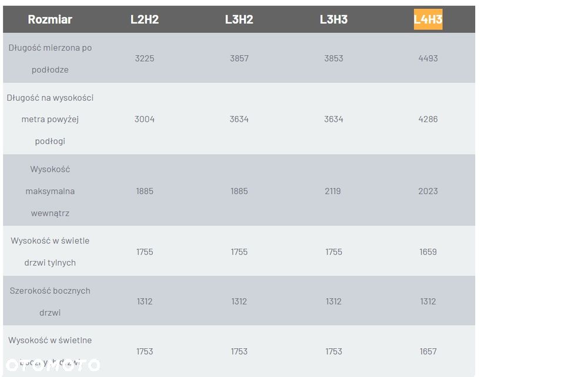Click the Rozmiar header cell
Image resolution: width=588 pixels, height=377 pixels.
50,19
